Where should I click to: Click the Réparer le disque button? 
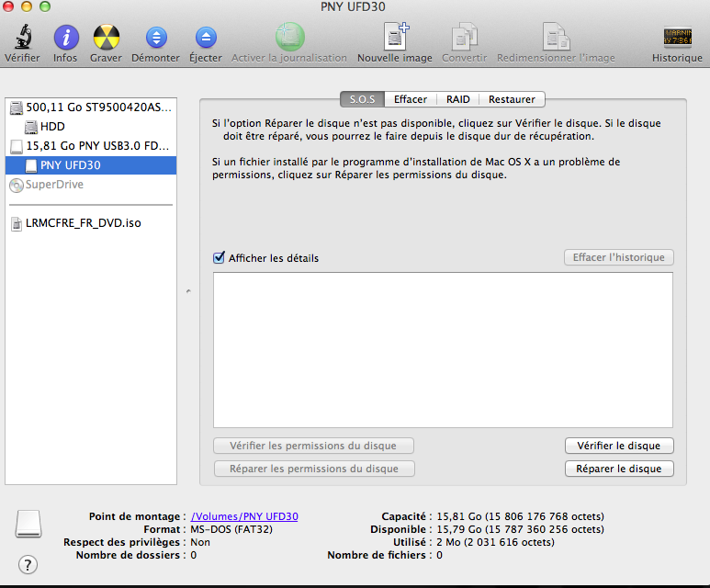(x=618, y=469)
